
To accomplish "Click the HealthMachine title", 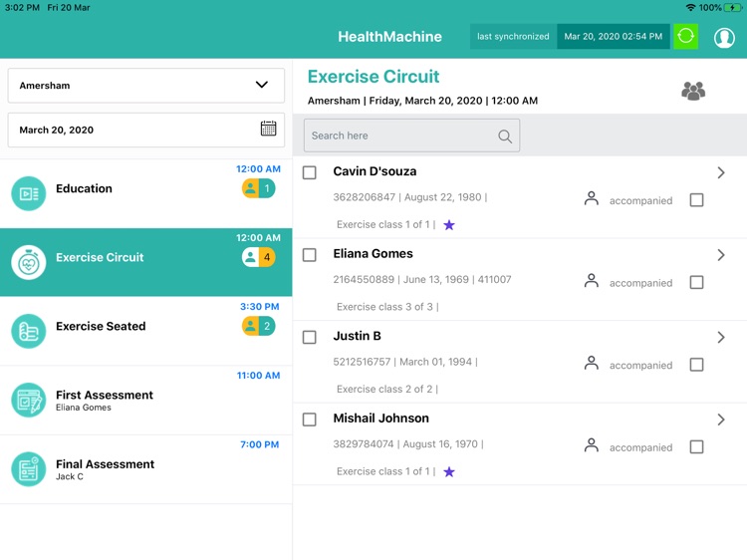I will point(389,37).
